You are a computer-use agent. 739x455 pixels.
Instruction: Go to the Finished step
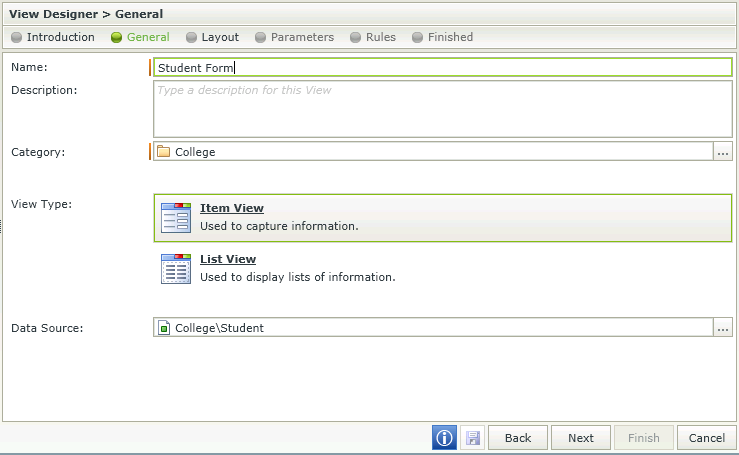443,37
